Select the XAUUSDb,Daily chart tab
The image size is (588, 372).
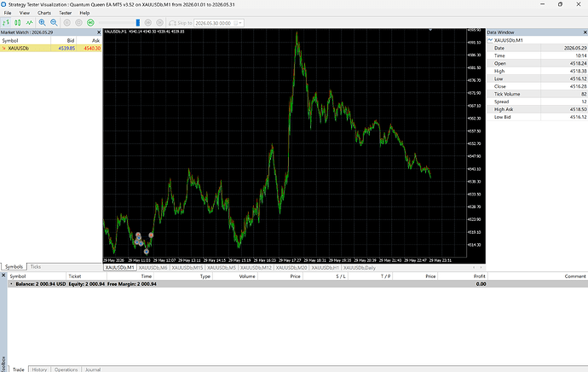pos(360,268)
